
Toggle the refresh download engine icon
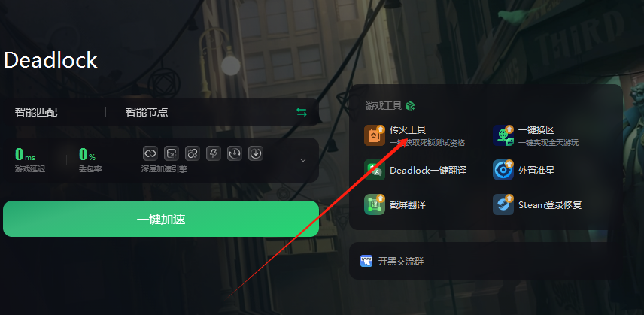pyautogui.click(x=235, y=153)
